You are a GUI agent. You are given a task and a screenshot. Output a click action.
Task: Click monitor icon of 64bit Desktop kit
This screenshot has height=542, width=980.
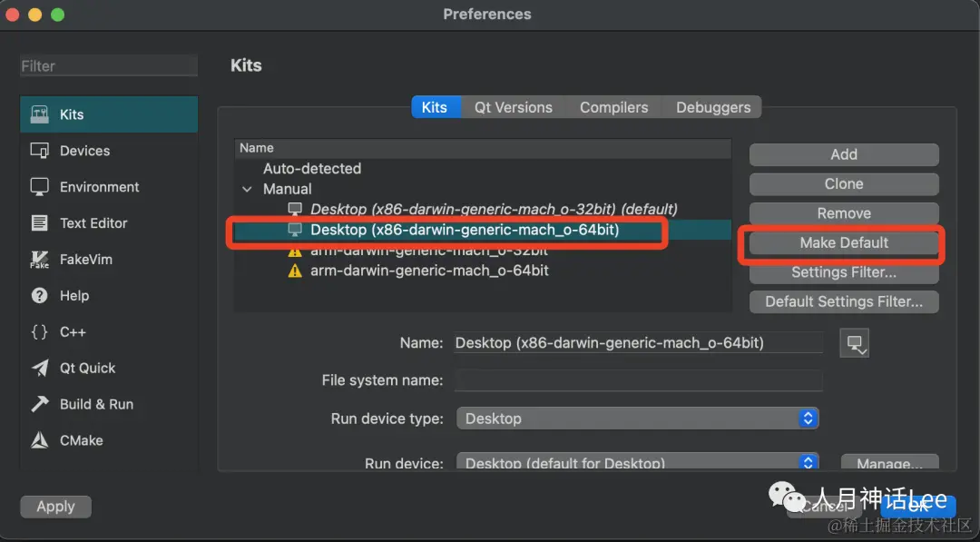point(294,230)
